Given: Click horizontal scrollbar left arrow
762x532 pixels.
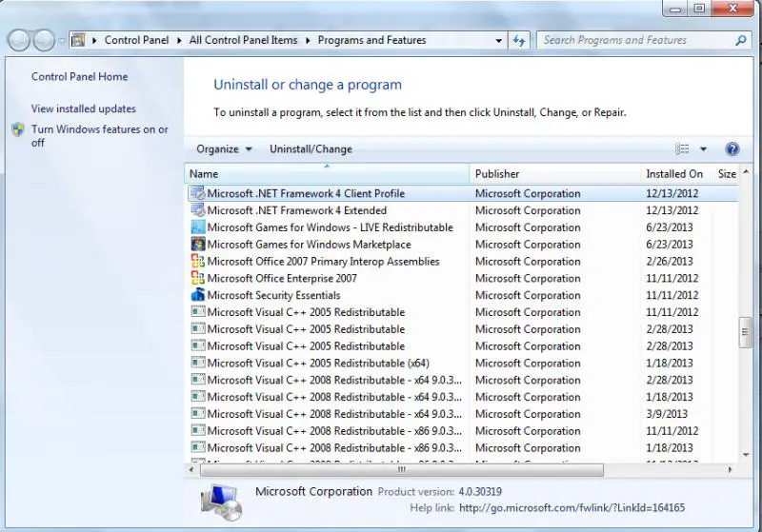Looking at the screenshot, I should [191, 469].
